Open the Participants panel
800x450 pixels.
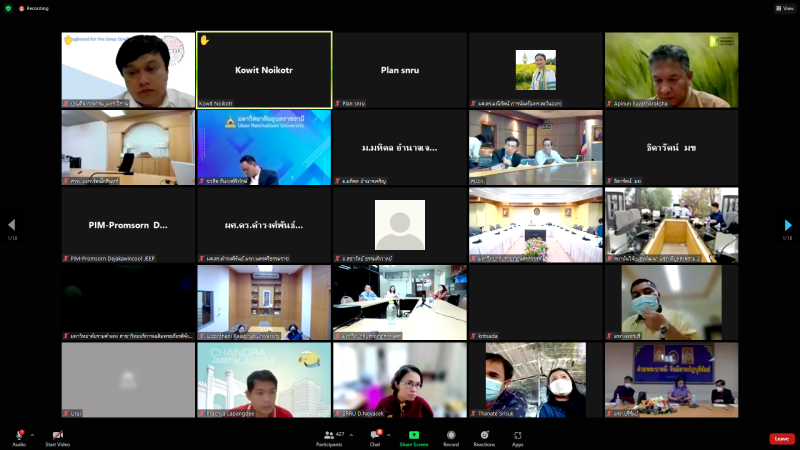pyautogui.click(x=329, y=435)
